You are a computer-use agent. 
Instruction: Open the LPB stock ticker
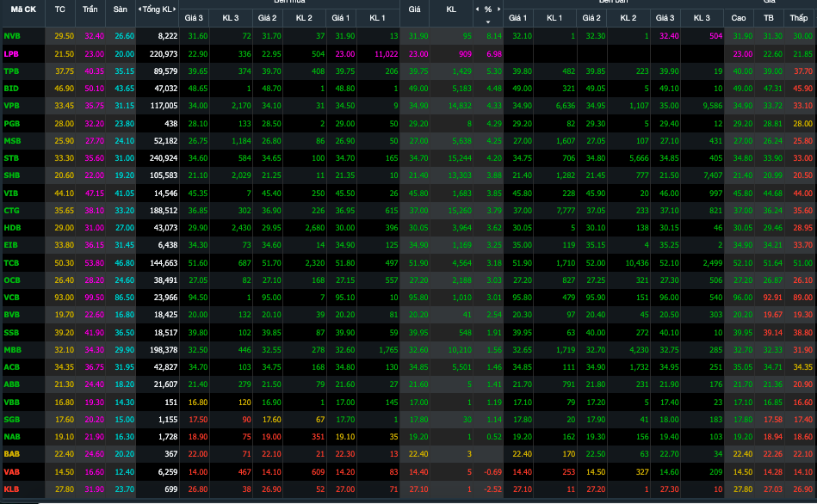(11, 53)
